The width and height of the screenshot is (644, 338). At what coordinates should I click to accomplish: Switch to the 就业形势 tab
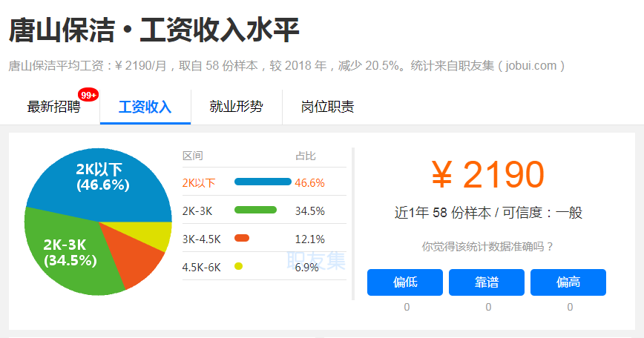236,107
